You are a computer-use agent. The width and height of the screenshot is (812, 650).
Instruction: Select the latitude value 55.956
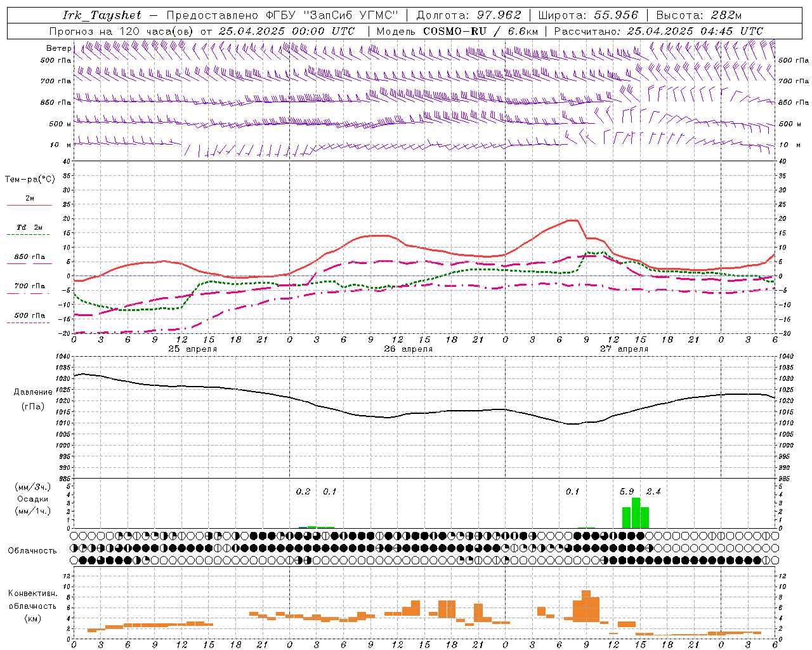(x=616, y=15)
